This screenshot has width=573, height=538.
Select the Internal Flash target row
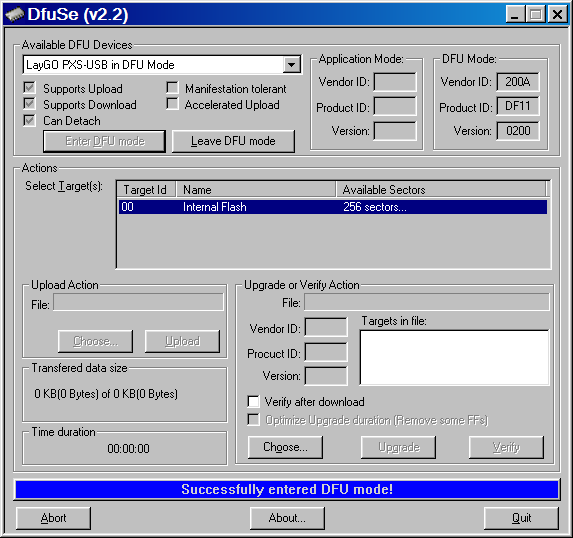[x=333, y=207]
